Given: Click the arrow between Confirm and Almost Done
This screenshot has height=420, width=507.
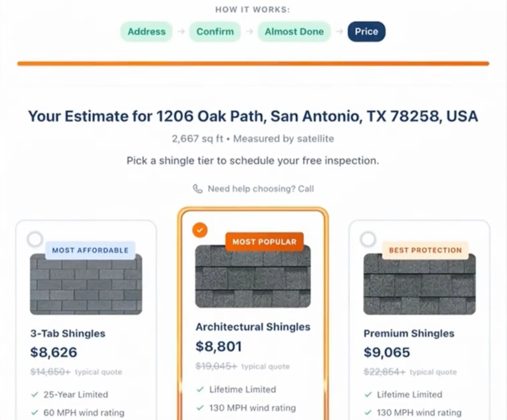Looking at the screenshot, I should click(250, 32).
